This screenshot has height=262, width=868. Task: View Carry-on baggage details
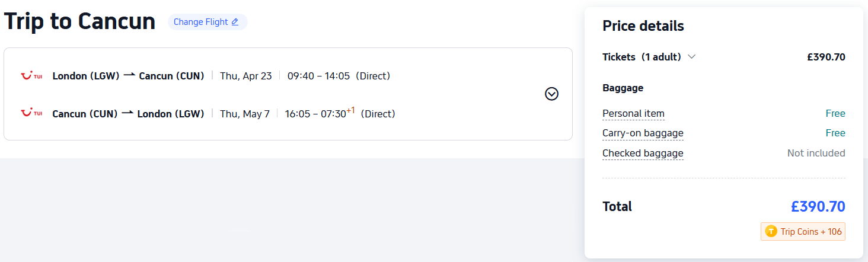(643, 133)
